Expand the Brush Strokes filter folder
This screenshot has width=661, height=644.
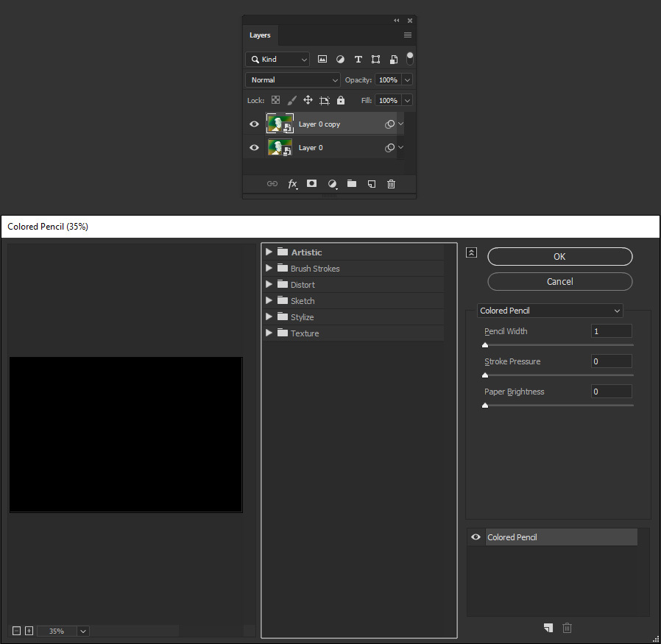pos(269,268)
